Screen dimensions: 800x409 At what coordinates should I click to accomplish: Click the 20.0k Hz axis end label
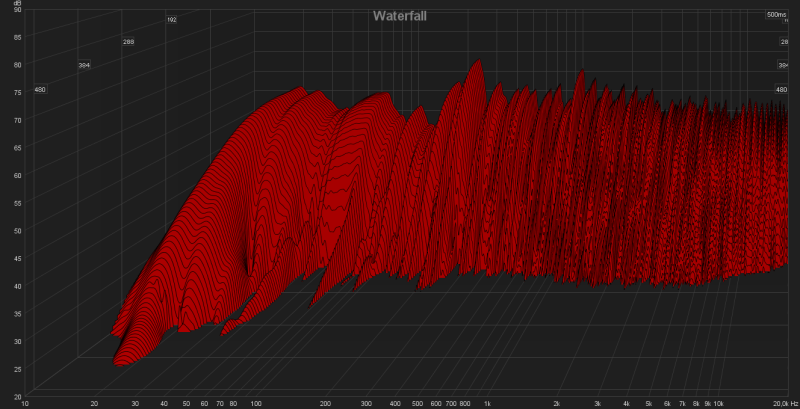[x=782, y=404]
